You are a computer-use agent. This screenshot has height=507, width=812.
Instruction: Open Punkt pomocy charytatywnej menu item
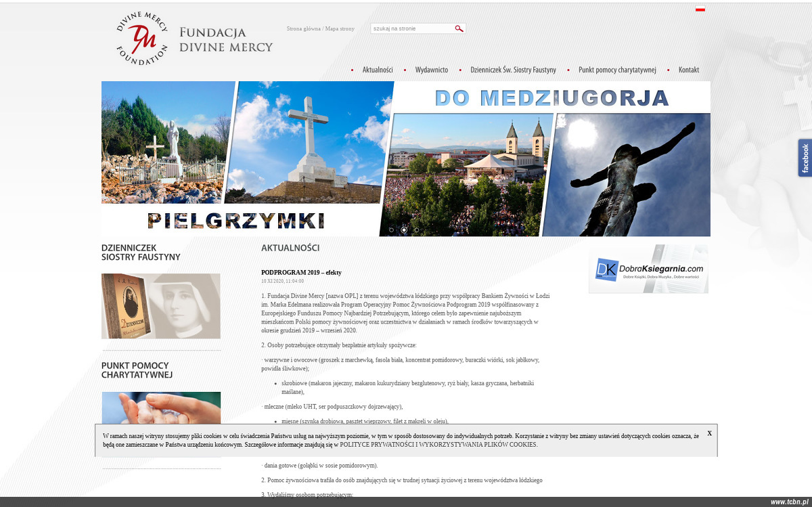point(617,70)
